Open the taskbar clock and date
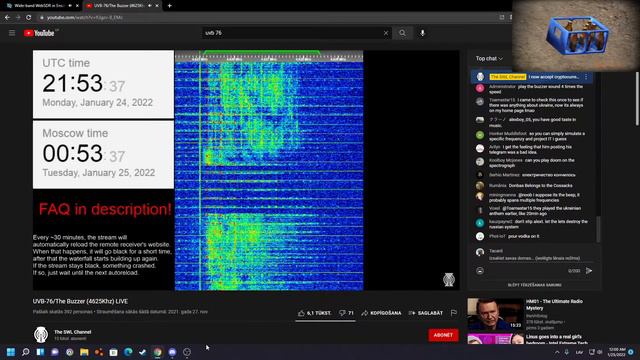This screenshot has height=360, width=640. 617,352
